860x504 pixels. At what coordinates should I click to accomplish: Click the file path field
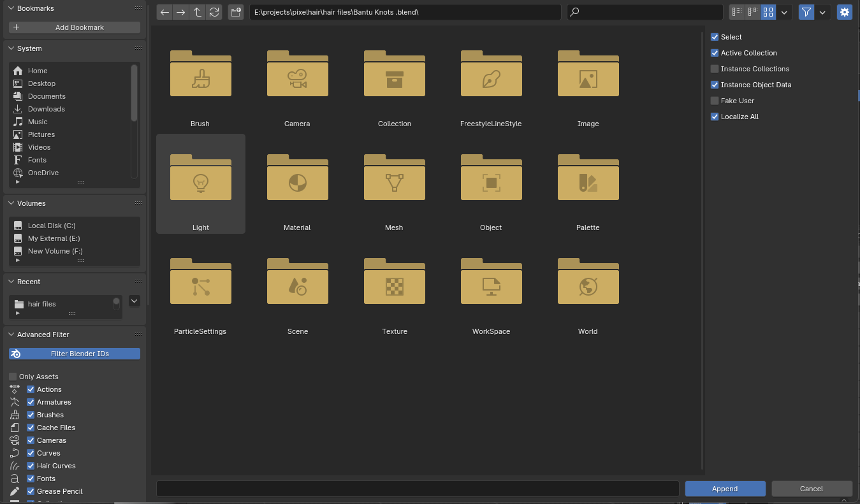point(405,12)
